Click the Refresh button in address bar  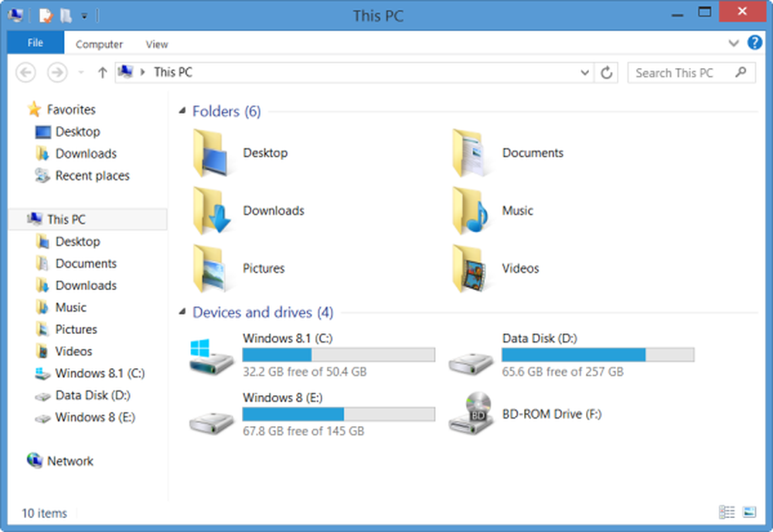[607, 73]
